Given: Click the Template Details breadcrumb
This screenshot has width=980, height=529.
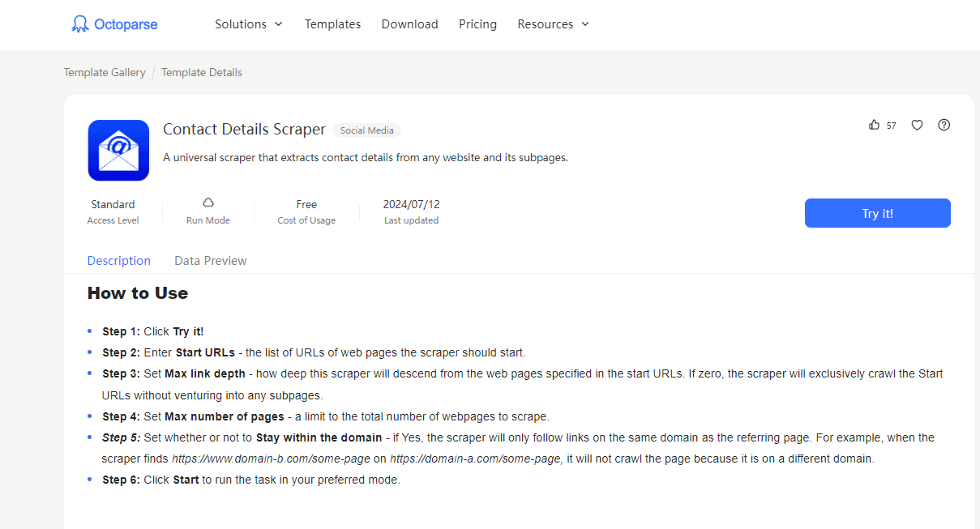Looking at the screenshot, I should coord(202,72).
